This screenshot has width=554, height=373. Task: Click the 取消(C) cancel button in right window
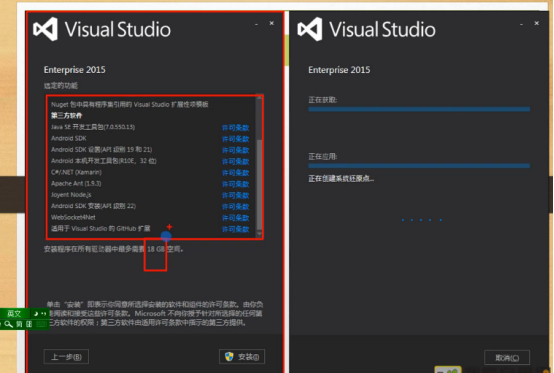tap(507, 358)
